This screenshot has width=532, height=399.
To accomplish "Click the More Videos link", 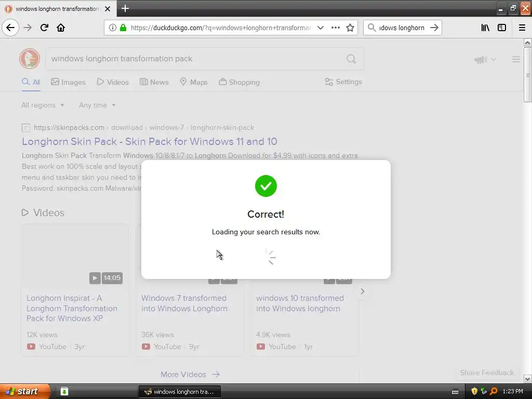I will tap(190, 374).
